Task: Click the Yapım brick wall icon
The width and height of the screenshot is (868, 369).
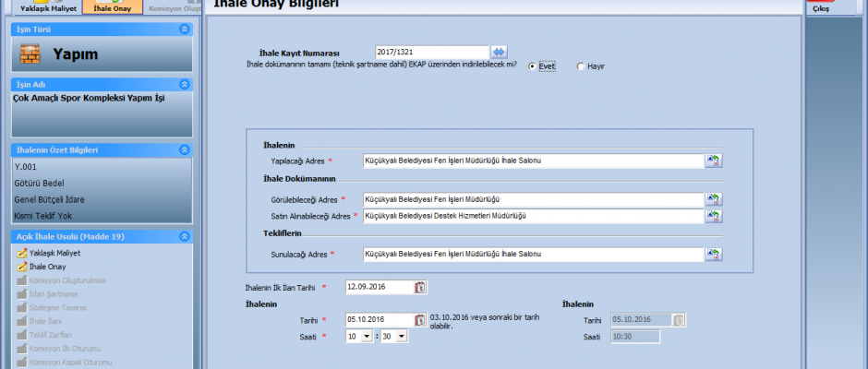Action: pyautogui.click(x=30, y=54)
